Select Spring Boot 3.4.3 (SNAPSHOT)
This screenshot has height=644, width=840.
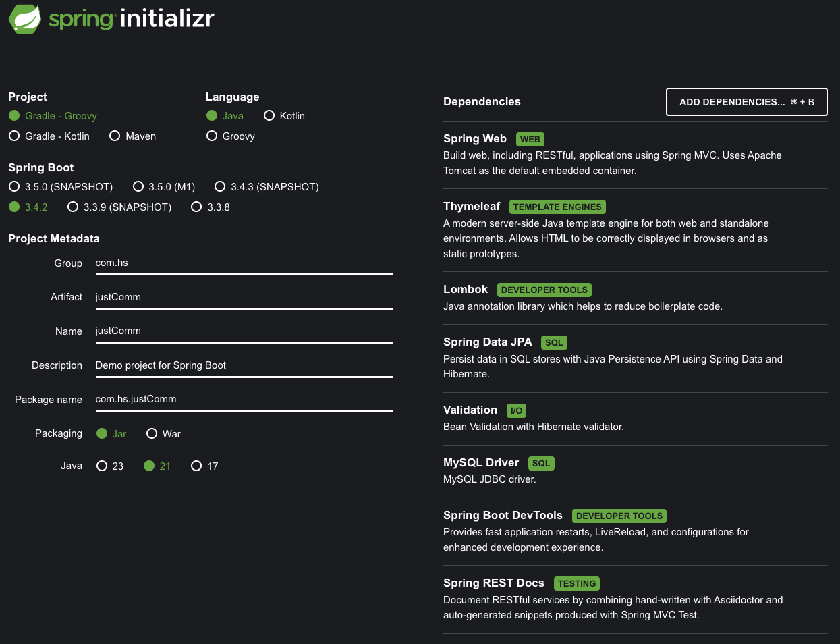[x=267, y=187]
